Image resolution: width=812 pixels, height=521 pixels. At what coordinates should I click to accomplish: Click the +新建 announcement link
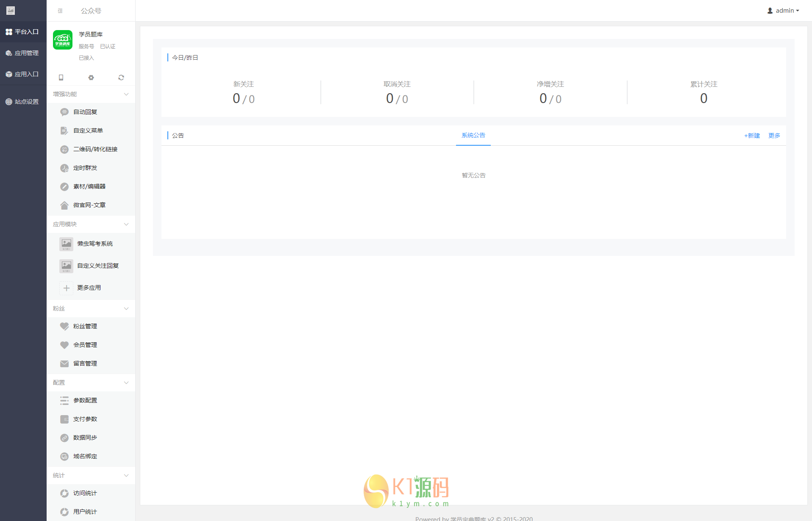click(x=752, y=136)
